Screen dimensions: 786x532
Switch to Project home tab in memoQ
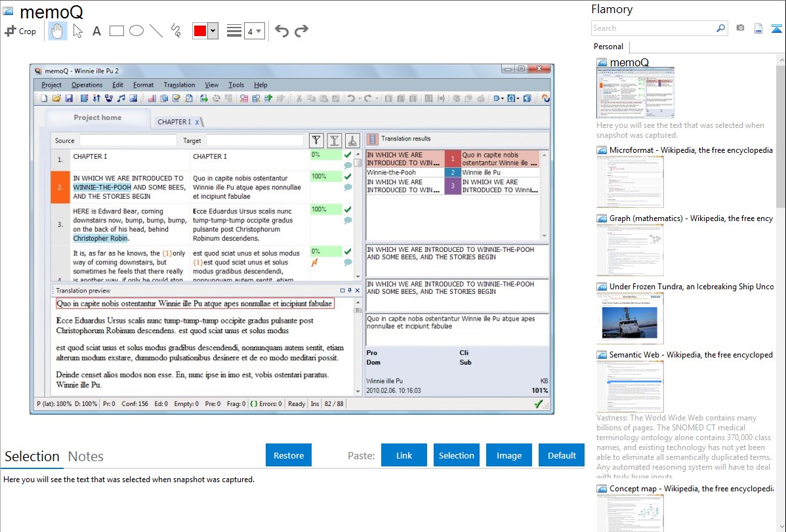(x=97, y=117)
